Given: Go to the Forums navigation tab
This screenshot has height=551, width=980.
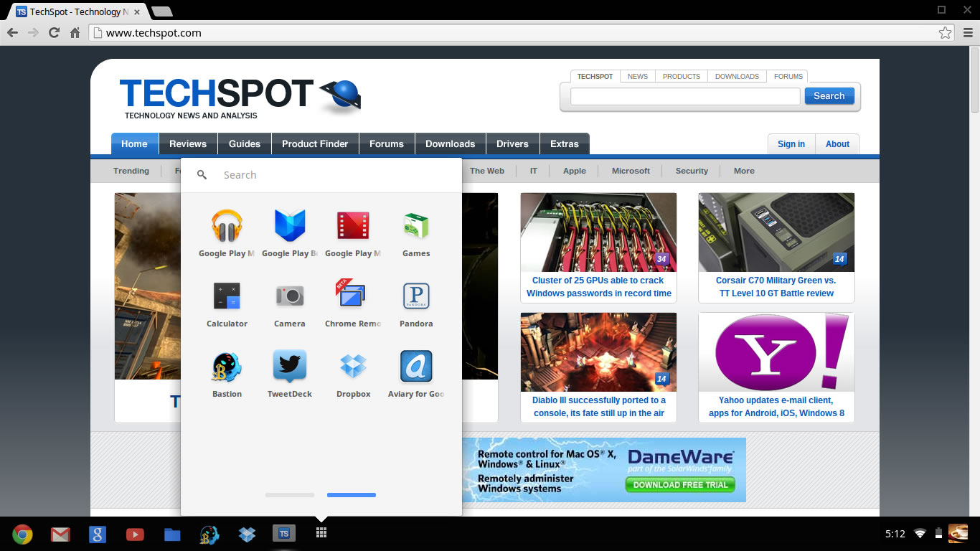Looking at the screenshot, I should (387, 143).
